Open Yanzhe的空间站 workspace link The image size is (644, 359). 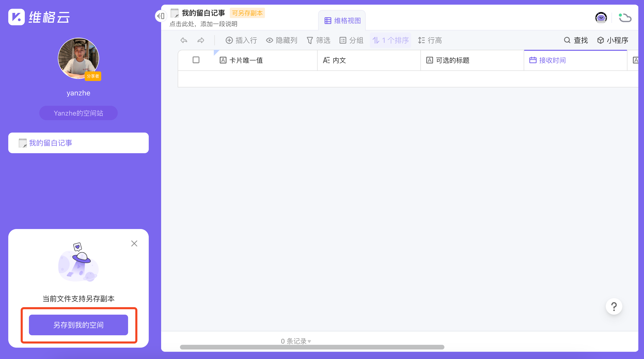coord(78,113)
